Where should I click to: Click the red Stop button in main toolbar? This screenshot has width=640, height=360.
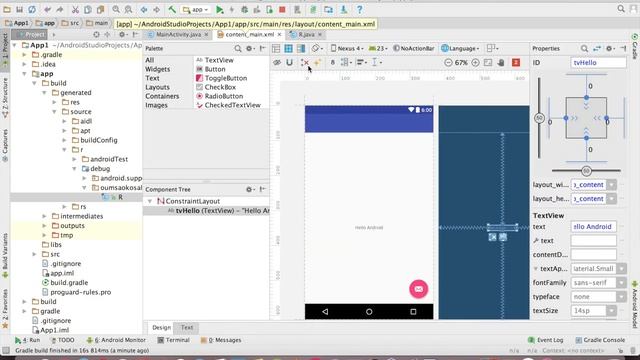coord(282,9)
